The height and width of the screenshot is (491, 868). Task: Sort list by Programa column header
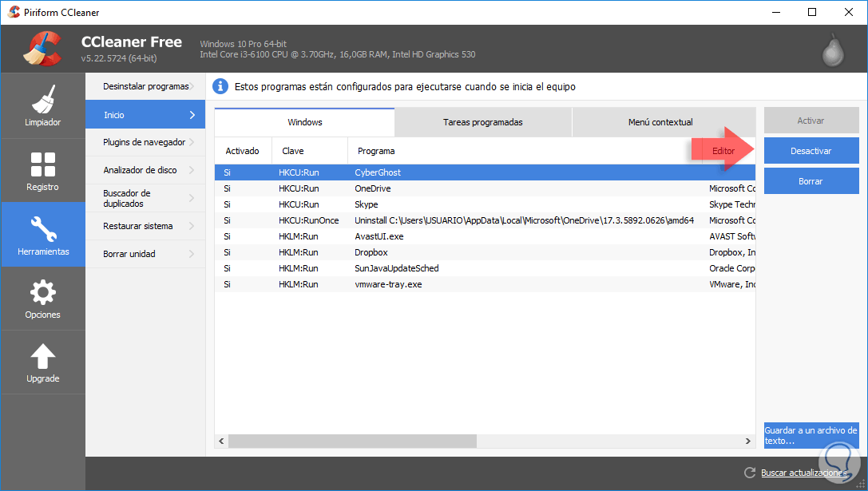pyautogui.click(x=519, y=151)
